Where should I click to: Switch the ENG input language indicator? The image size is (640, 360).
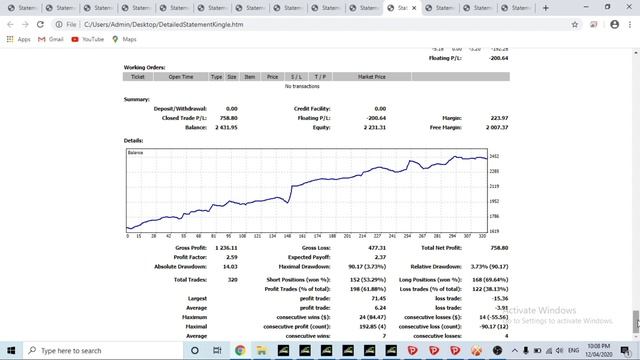[x=573, y=351]
